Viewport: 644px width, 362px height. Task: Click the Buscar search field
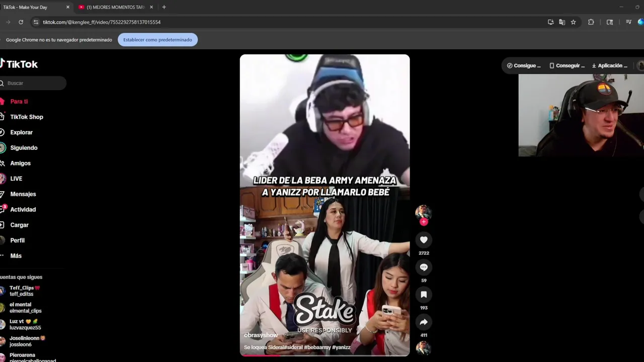[33, 83]
